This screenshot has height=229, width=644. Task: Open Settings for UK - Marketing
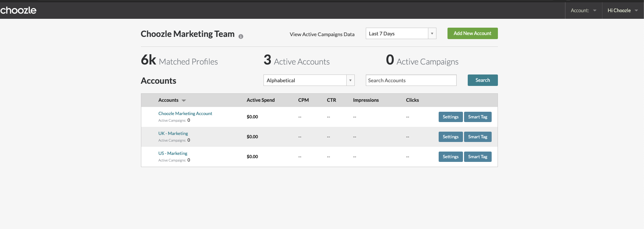(x=450, y=137)
